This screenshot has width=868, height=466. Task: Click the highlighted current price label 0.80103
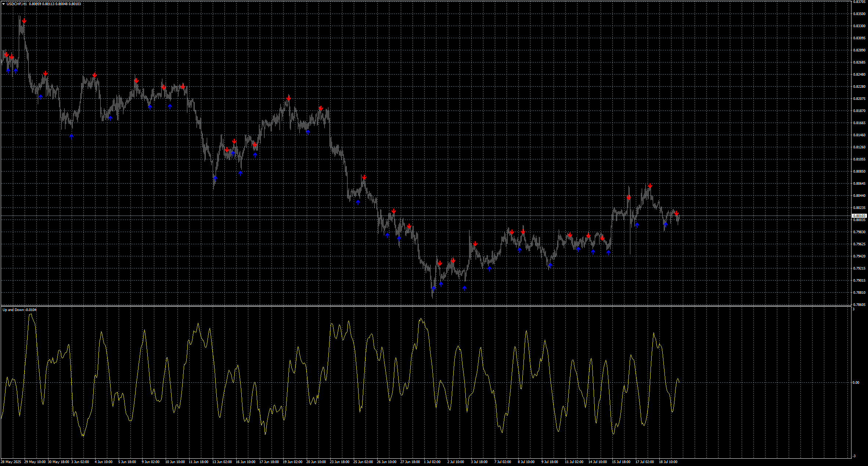pos(860,216)
